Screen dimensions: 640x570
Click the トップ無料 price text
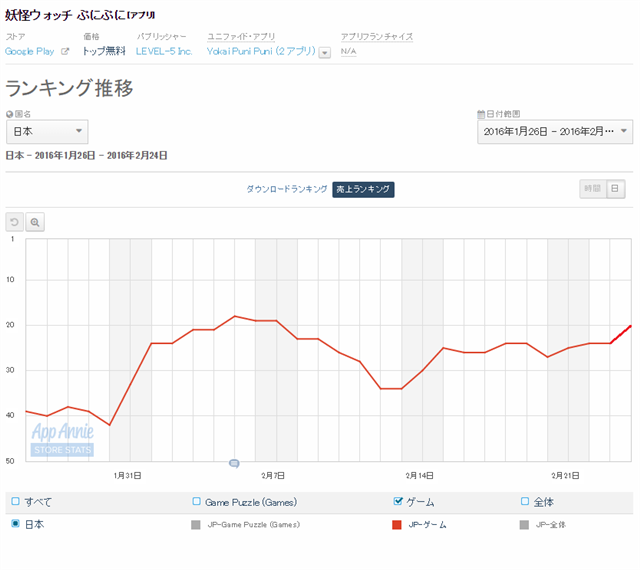tap(104, 51)
